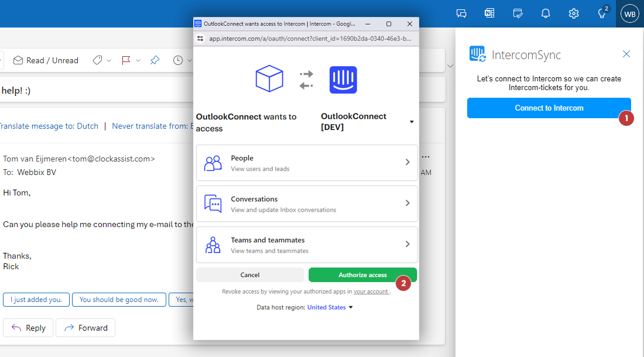Click the People users icon
Image resolution: width=644 pixels, height=357 pixels.
[213, 163]
